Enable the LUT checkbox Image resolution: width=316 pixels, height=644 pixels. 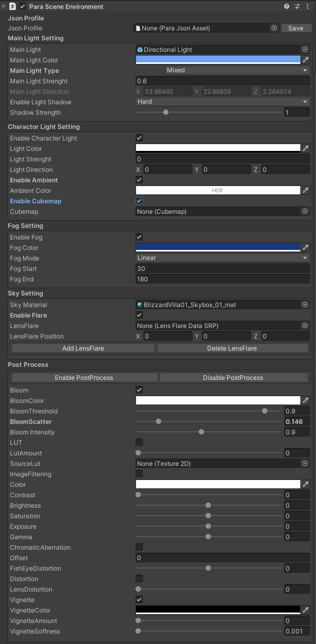pos(139,442)
